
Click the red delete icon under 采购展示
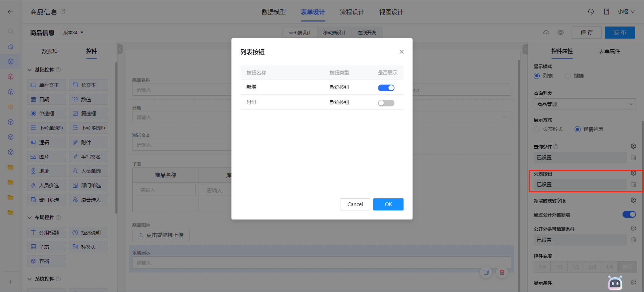click(502, 272)
